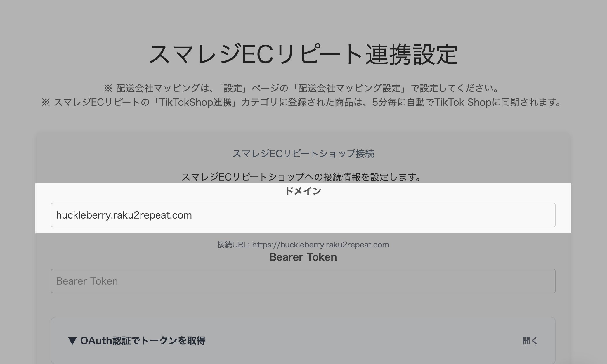Screen dimensions: 607x364
Task: Click the 5分毎に自動で sync note text
Action: 403,103
